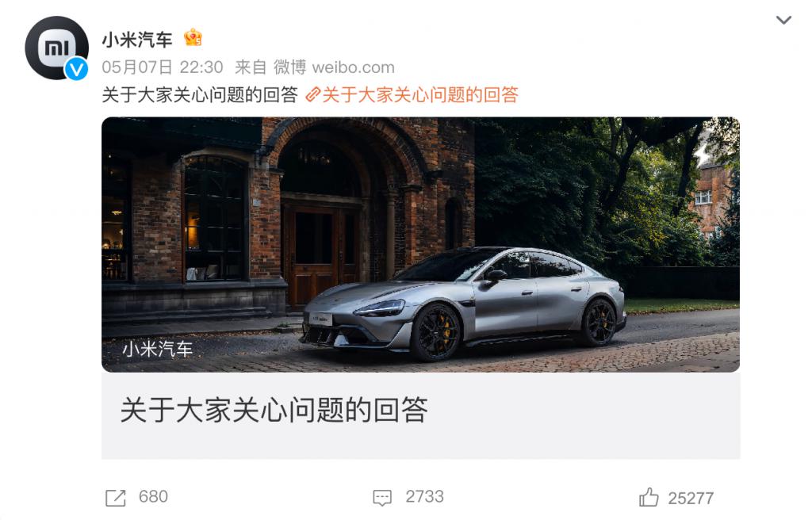Image resolution: width=812 pixels, height=520 pixels.
Task: Click the comment count 2733
Action: pos(425,497)
